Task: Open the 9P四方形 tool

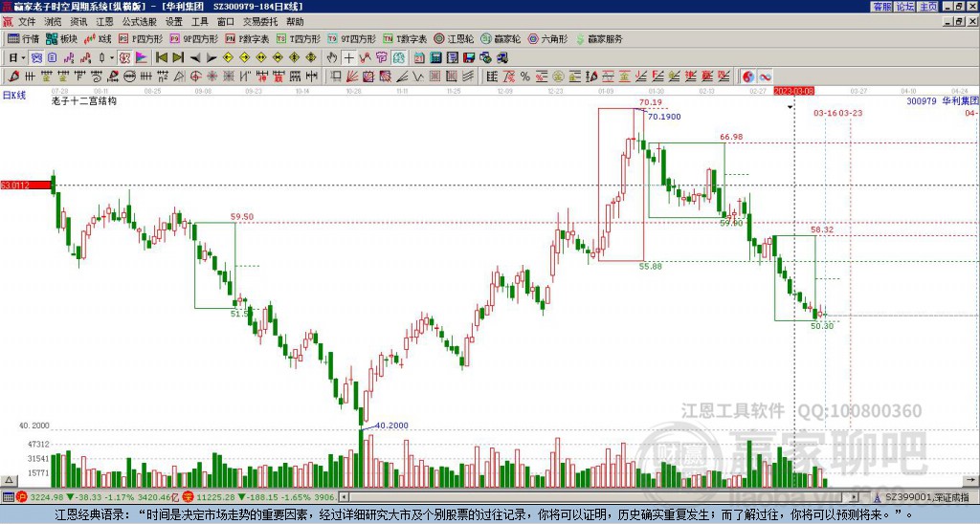Action: [193, 38]
